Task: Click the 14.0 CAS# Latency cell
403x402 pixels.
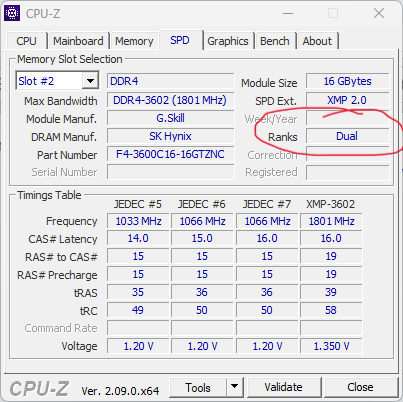Action: pyautogui.click(x=138, y=238)
